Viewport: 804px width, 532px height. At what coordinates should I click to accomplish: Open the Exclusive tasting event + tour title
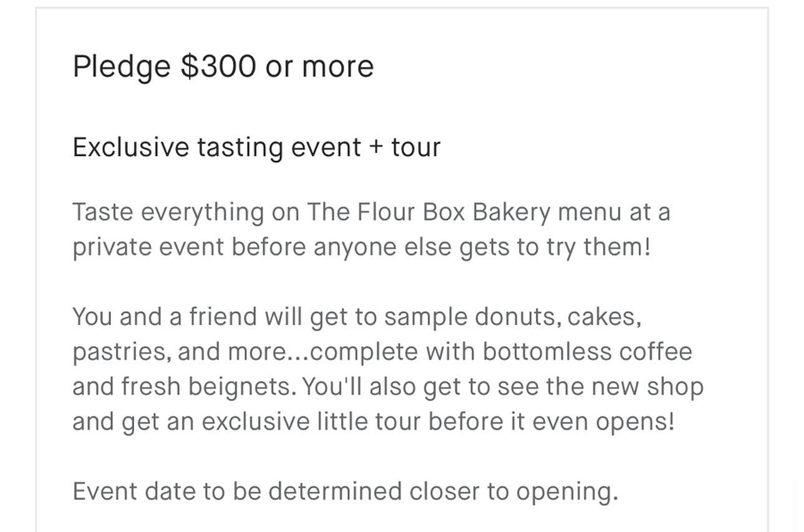pyautogui.click(x=256, y=147)
